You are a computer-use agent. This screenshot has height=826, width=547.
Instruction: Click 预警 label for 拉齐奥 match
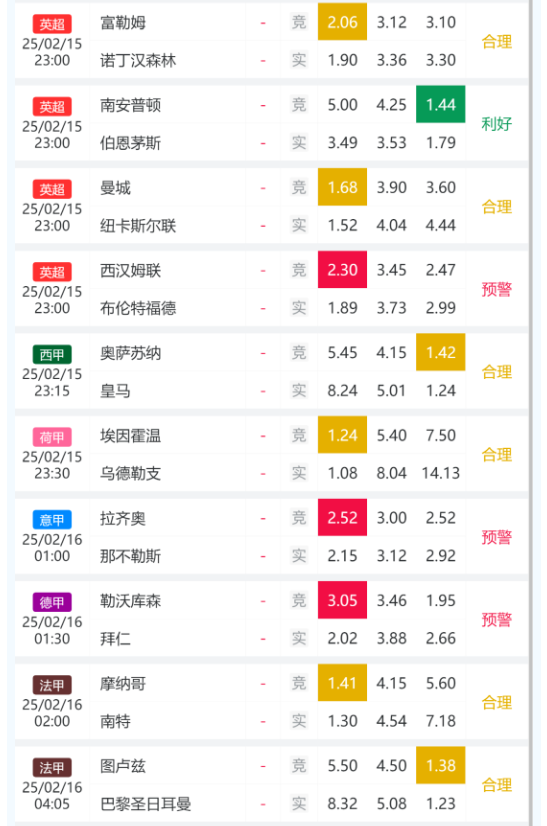point(496,537)
